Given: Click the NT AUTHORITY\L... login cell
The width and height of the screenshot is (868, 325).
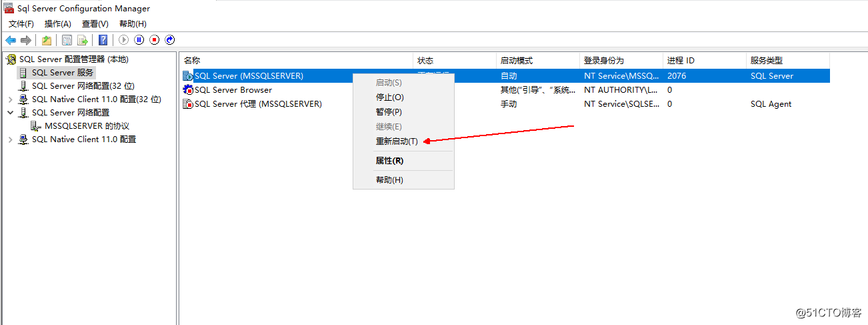Looking at the screenshot, I should point(621,90).
